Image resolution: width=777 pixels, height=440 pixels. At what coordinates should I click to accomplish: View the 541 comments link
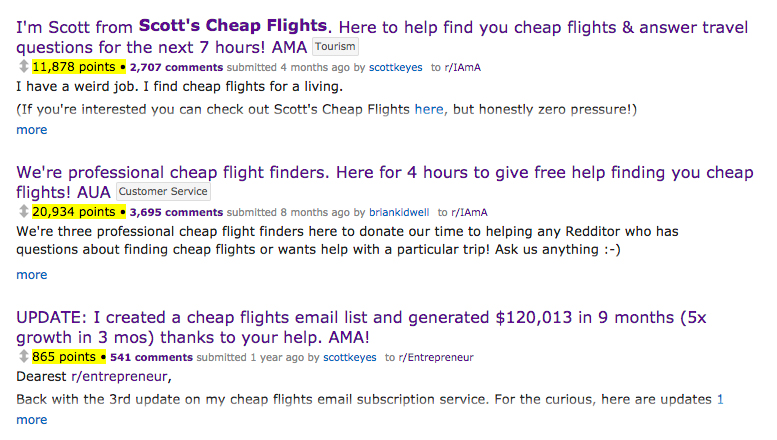(152, 357)
